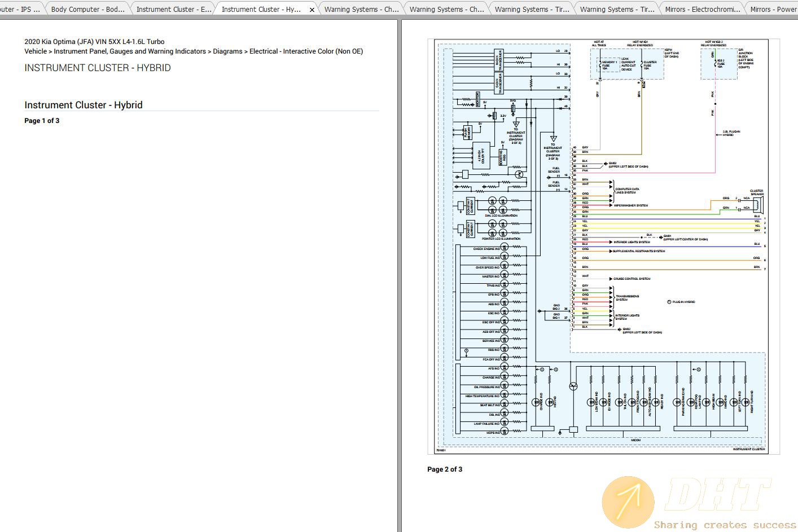Viewport: 798px width, 532px height.
Task: Click the Vehicle > Instrument Panel breadcrumb line
Action: click(x=194, y=51)
